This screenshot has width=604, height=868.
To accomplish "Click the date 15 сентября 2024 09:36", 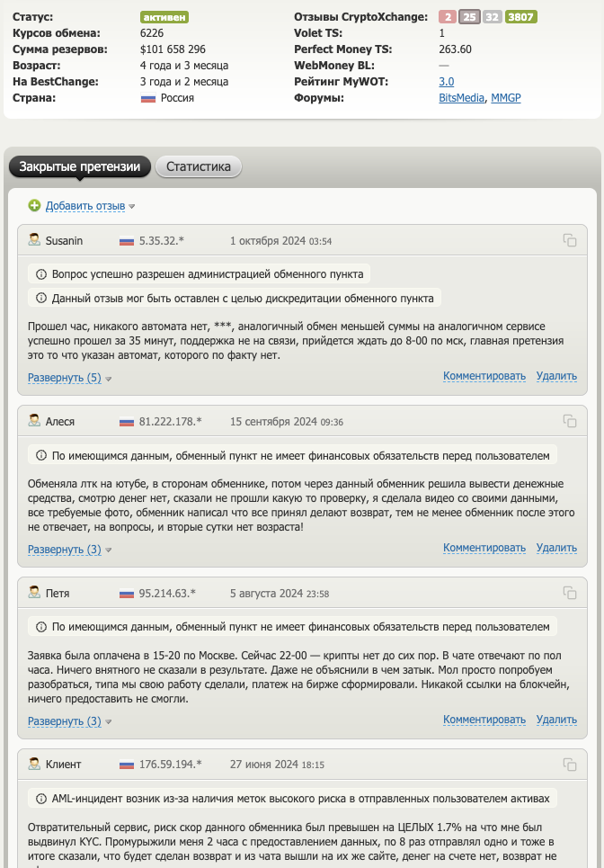I will pyautogui.click(x=287, y=421).
